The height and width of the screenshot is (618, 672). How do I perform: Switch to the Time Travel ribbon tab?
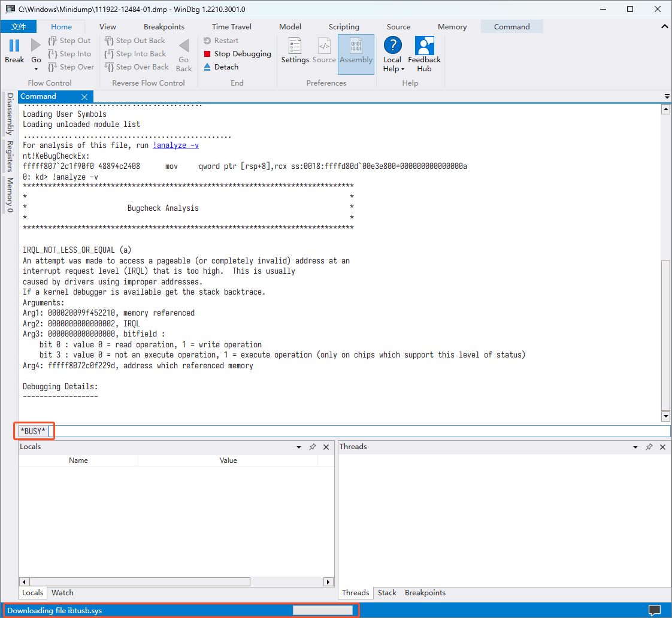pyautogui.click(x=232, y=27)
